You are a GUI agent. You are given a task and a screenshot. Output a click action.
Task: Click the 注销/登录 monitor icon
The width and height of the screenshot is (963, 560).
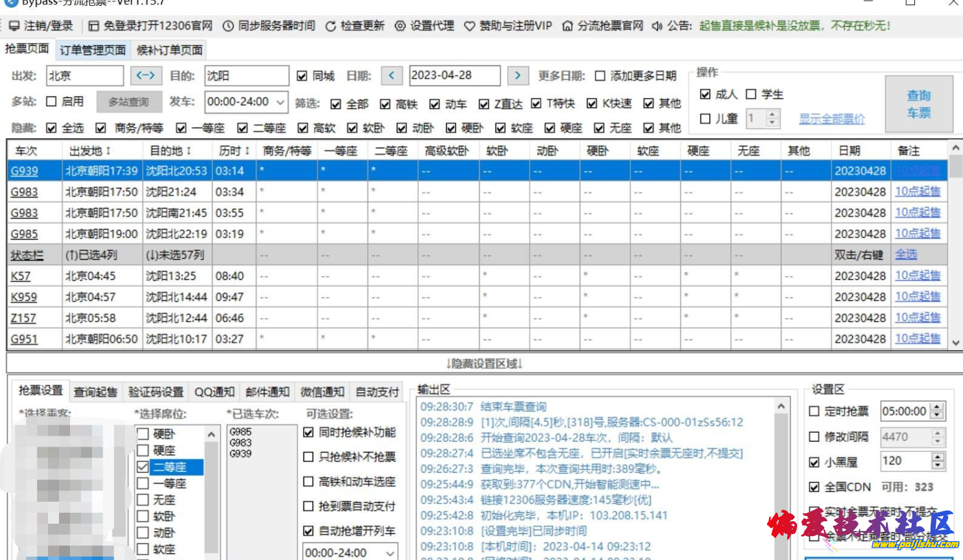pos(14,27)
